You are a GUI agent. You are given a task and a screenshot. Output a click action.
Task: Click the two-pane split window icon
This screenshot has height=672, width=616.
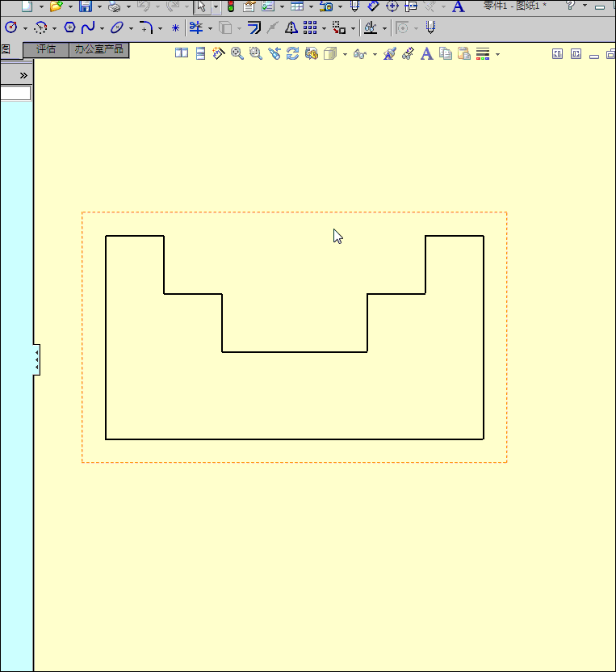click(x=182, y=53)
